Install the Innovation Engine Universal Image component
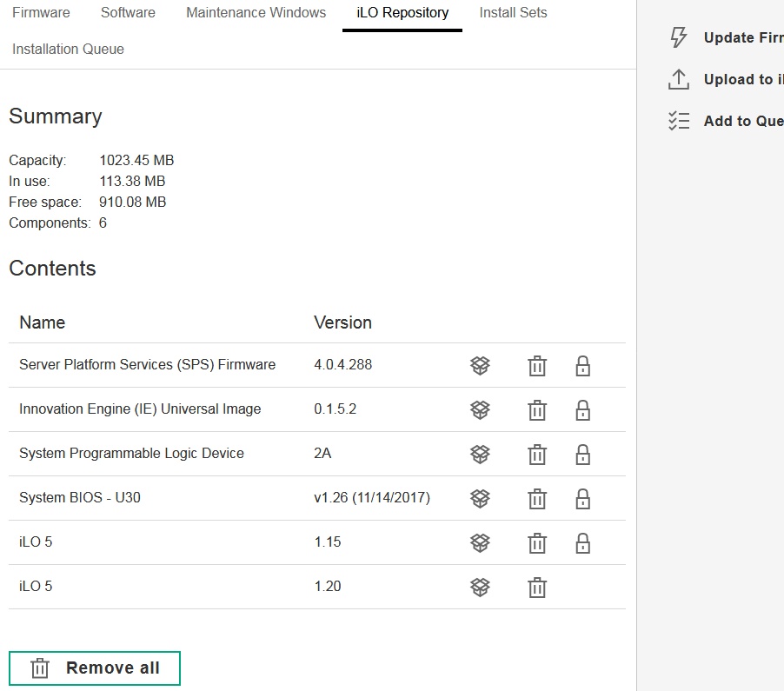 [x=480, y=409]
